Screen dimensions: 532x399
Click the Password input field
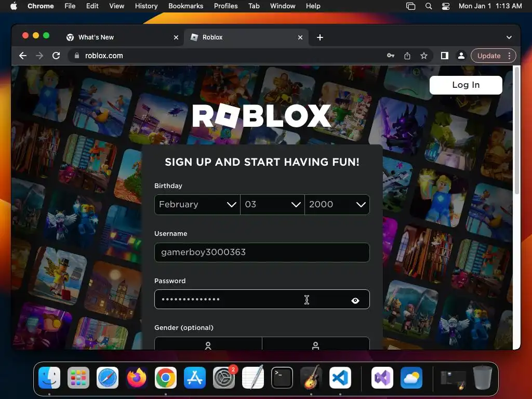point(262,299)
